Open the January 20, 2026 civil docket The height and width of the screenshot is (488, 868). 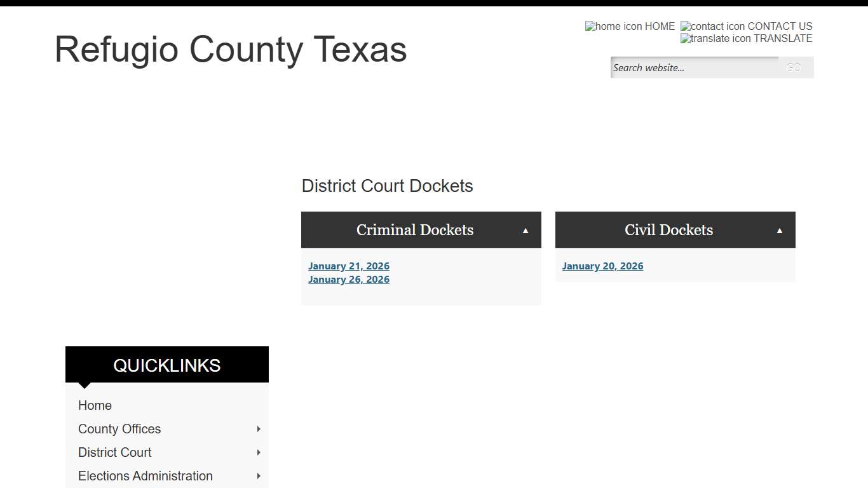coord(602,266)
